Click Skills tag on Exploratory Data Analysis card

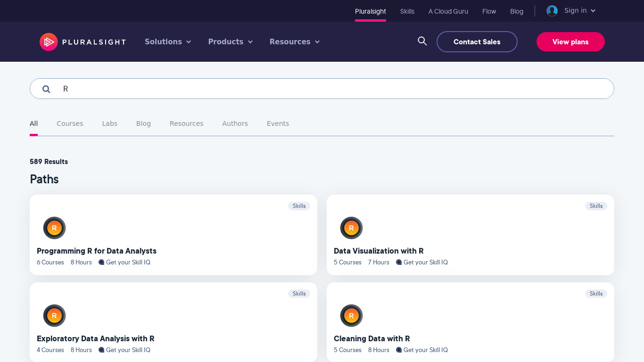[299, 294]
